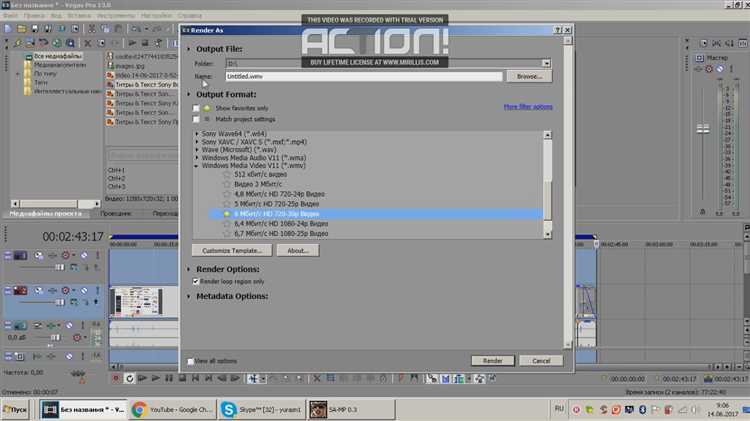Start recording with the transport Record button

pyautogui.click(x=116, y=378)
